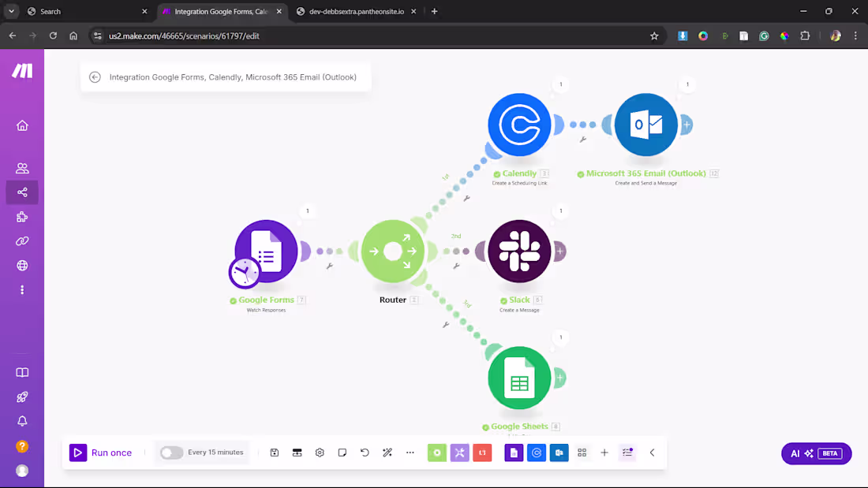The width and height of the screenshot is (868, 488).
Task: Click the Undo arrow in toolbar
Action: 365,453
